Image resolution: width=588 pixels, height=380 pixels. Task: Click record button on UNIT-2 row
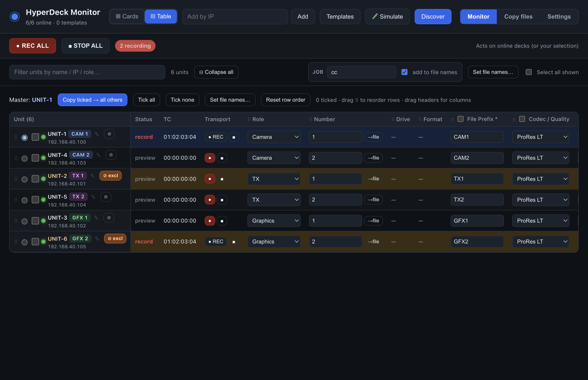210,179
